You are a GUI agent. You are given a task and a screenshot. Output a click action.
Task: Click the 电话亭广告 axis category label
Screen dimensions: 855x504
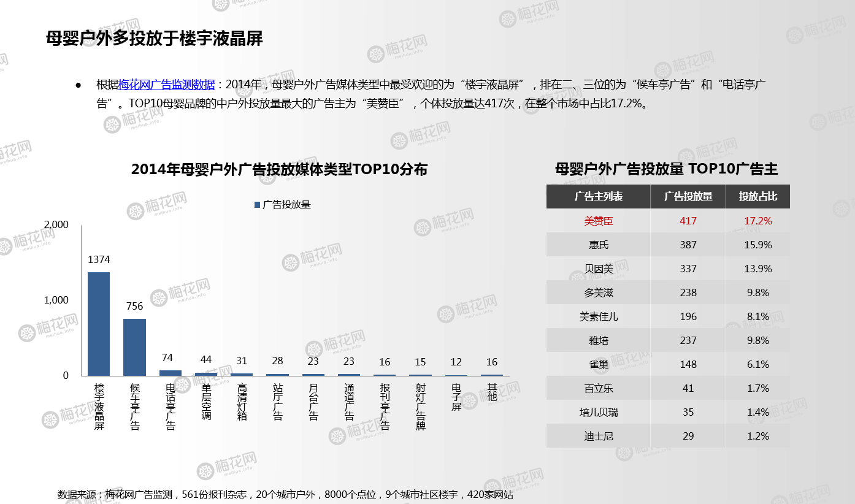point(171,407)
